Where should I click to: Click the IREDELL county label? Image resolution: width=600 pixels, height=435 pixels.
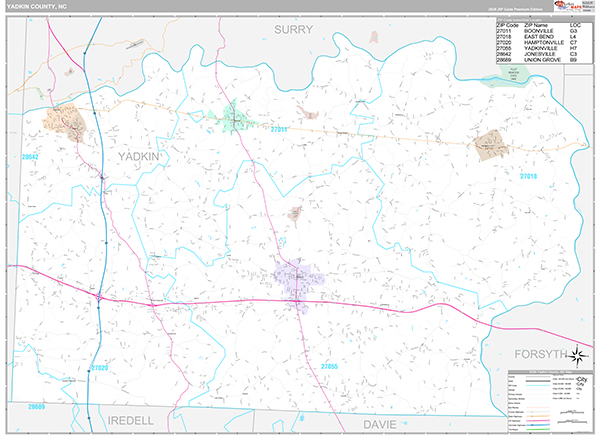(x=131, y=421)
